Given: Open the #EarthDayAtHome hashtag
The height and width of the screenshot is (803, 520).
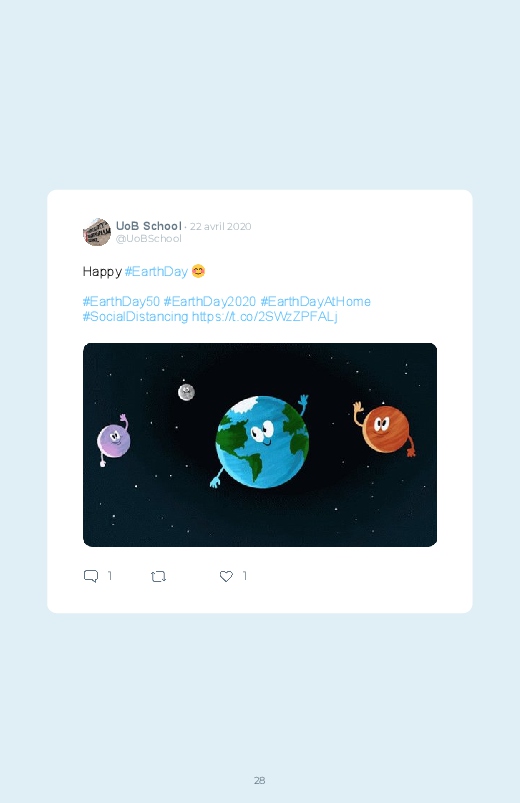Looking at the screenshot, I should point(316,301).
